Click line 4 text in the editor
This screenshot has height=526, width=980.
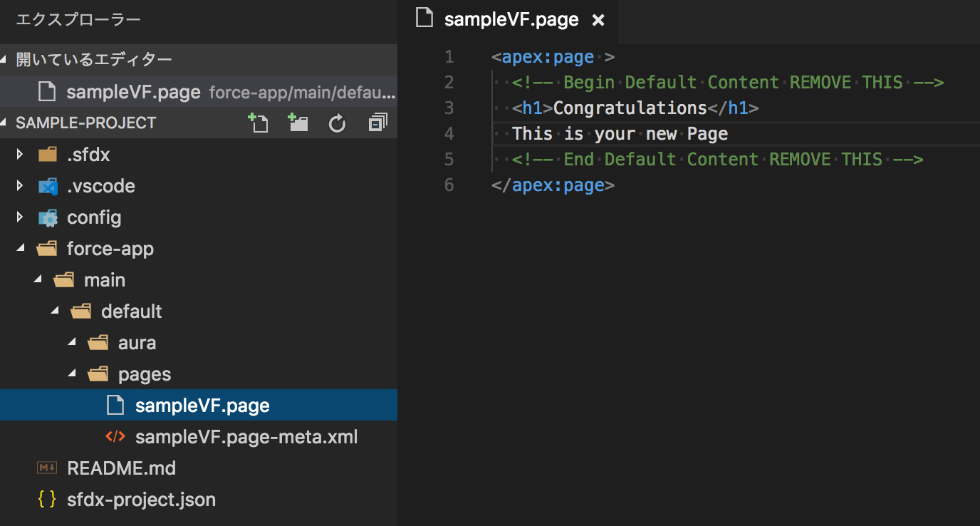[620, 134]
